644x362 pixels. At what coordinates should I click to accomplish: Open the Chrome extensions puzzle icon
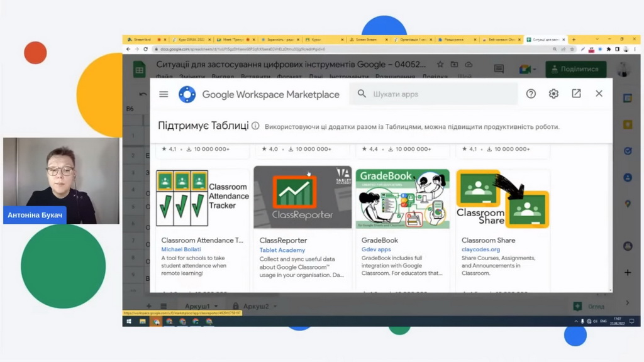(x=609, y=49)
